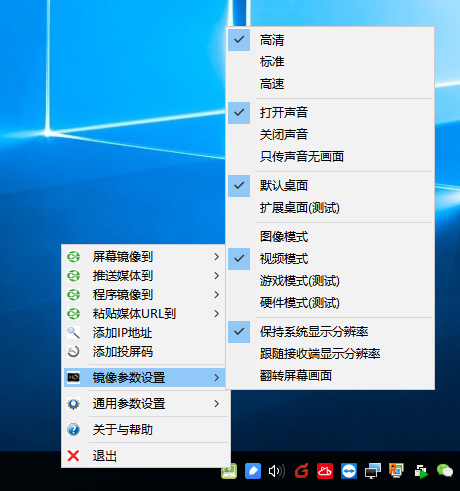Click the 添加投屏码 menu text
This screenshot has width=460, height=491.
pyautogui.click(x=123, y=352)
